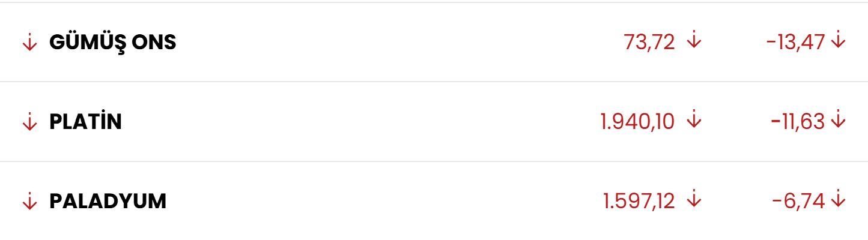Click the silver ounce price 73,72
The image size is (868, 240).
pyautogui.click(x=649, y=42)
